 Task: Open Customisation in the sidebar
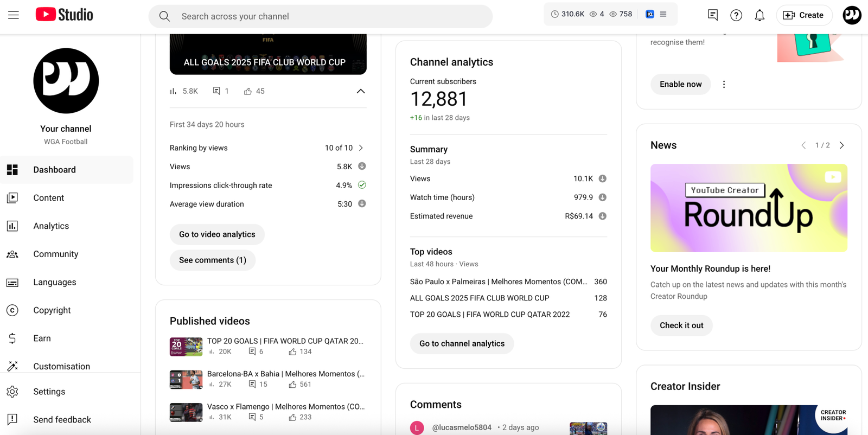(61, 366)
